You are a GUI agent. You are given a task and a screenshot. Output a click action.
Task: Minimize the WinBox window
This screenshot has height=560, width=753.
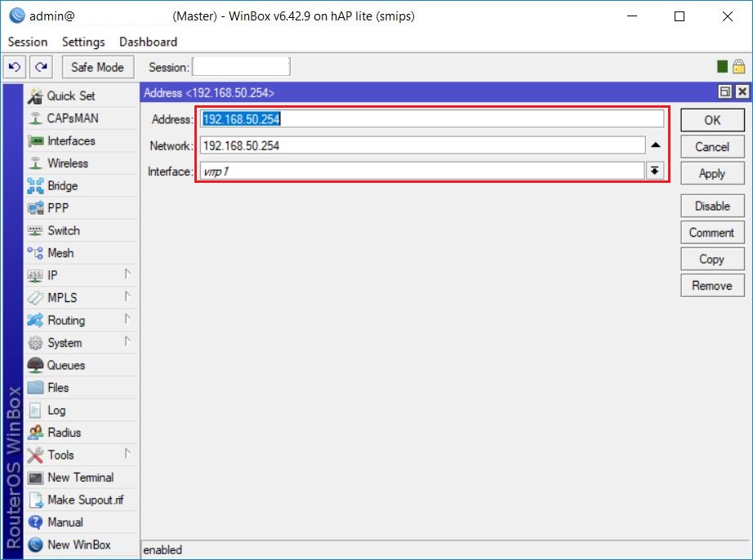pyautogui.click(x=632, y=16)
